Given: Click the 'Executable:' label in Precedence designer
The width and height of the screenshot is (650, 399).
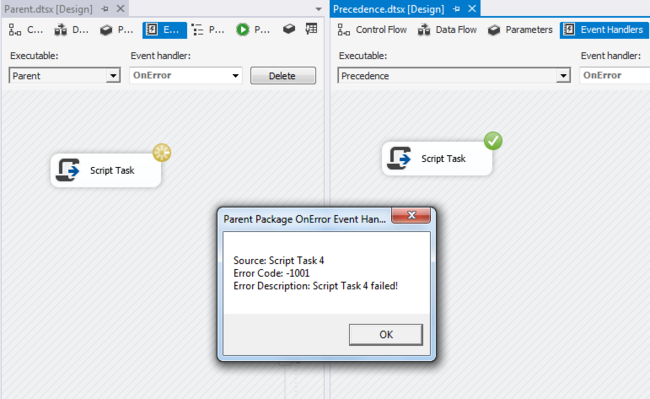Looking at the screenshot, I should pyautogui.click(x=363, y=56).
